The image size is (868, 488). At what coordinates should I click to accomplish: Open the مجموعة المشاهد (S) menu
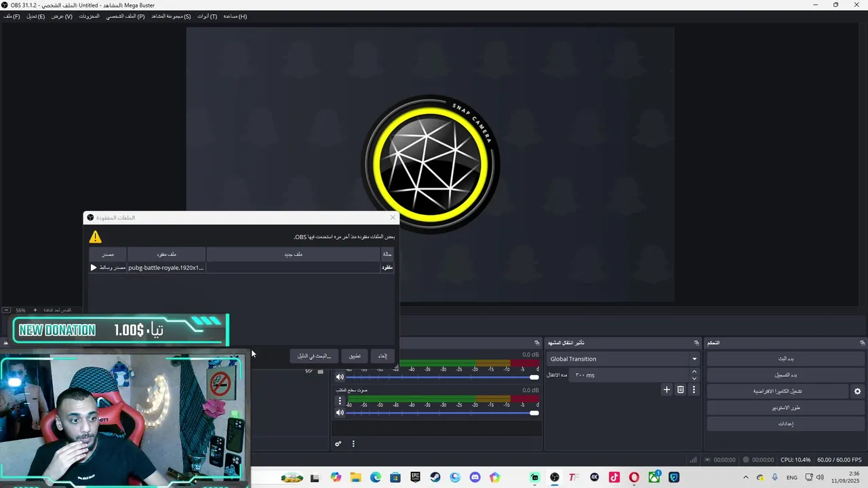click(171, 16)
